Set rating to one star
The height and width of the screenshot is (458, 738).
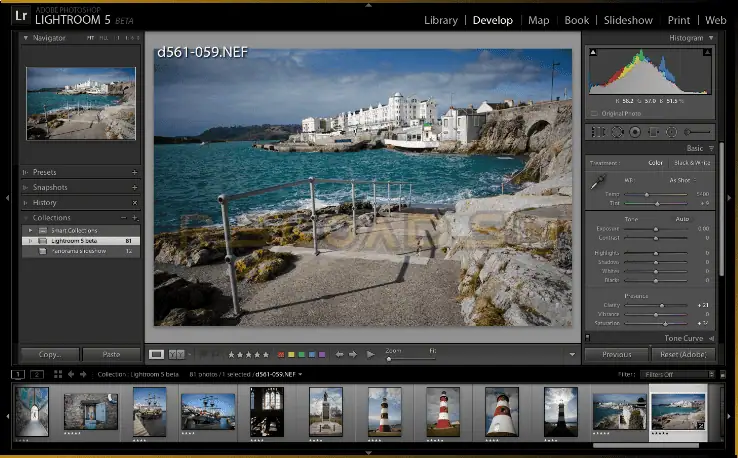point(231,354)
